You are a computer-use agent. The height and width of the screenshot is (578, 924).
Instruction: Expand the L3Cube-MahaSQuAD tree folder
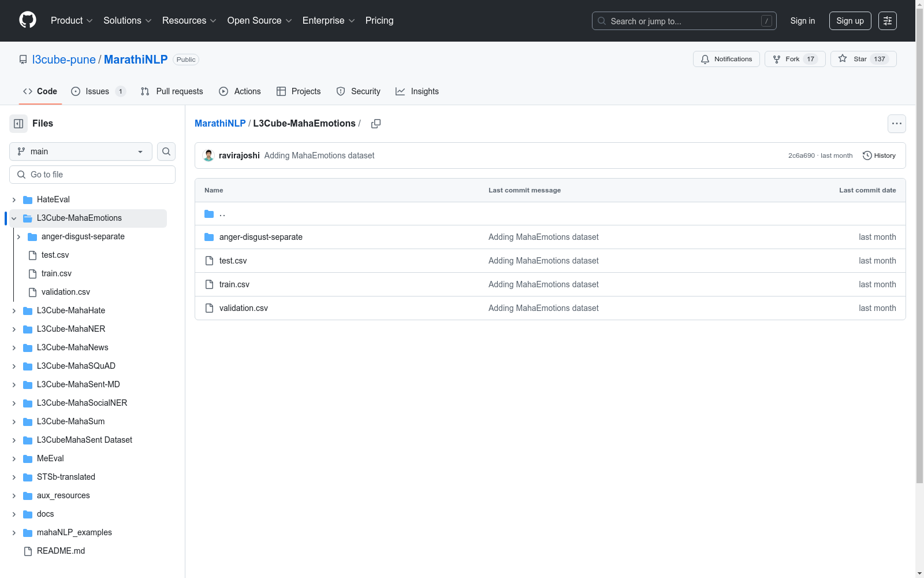[14, 366]
